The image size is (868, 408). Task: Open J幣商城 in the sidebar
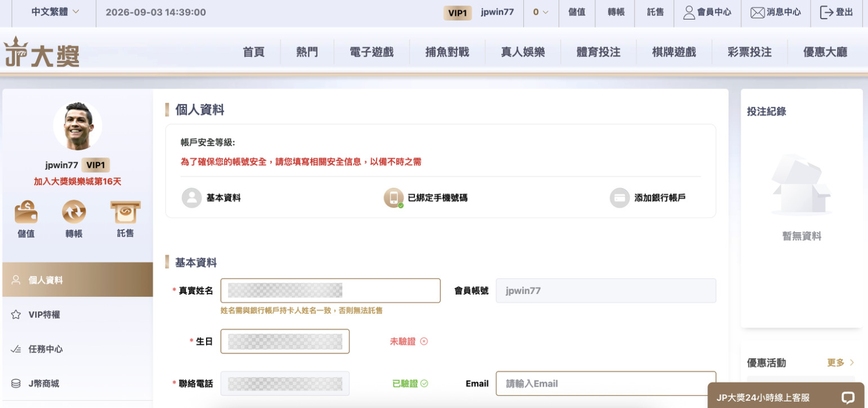coord(78,383)
